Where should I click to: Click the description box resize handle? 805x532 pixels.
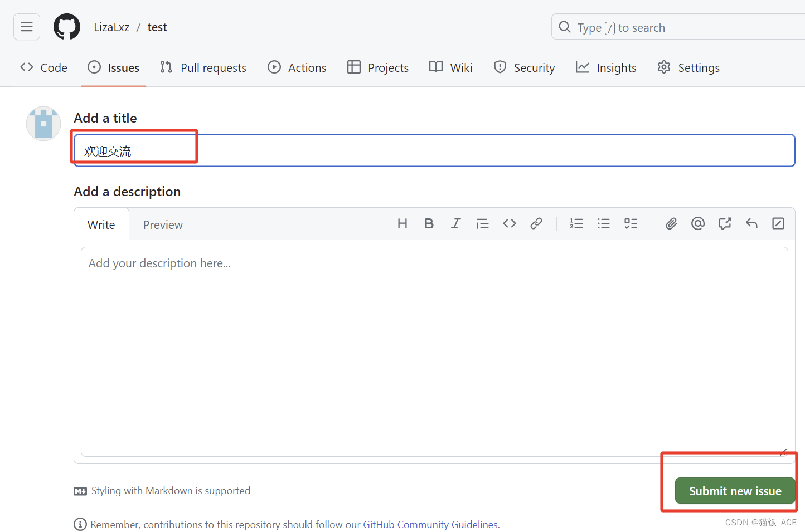(783, 452)
